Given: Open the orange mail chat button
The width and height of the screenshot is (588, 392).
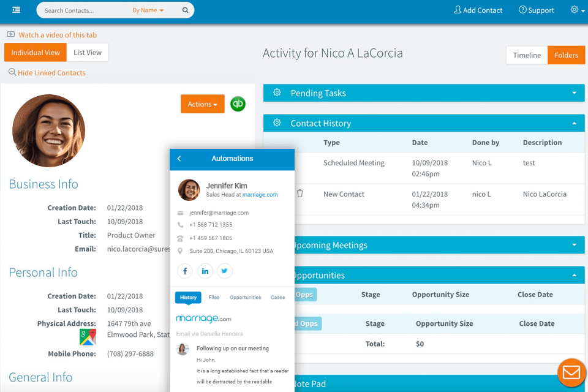Looking at the screenshot, I should click(x=571, y=372).
